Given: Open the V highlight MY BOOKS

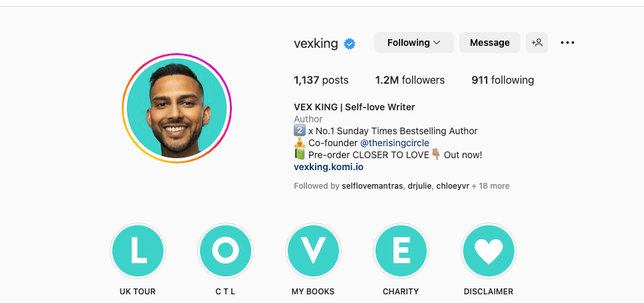Looking at the screenshot, I should coord(313,251).
